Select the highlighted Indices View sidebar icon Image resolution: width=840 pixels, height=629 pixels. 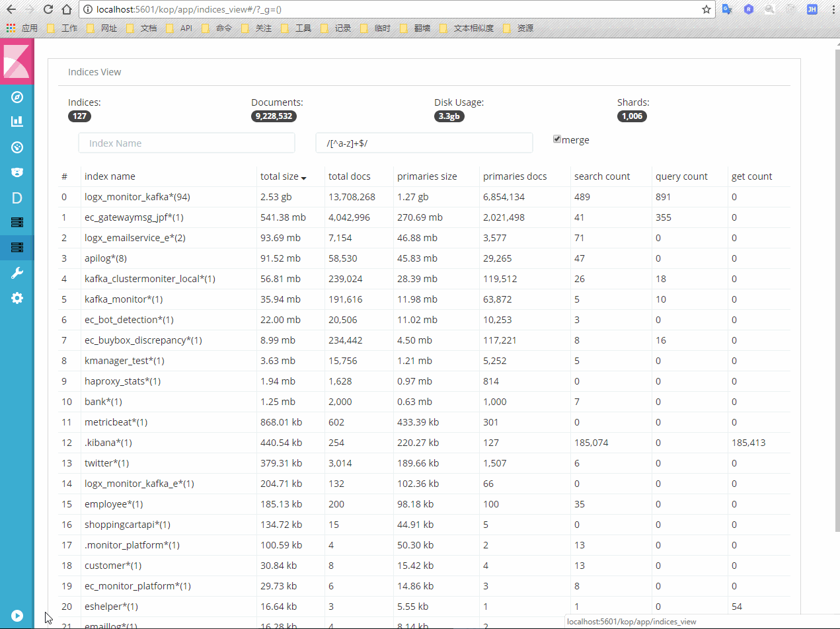(17, 247)
